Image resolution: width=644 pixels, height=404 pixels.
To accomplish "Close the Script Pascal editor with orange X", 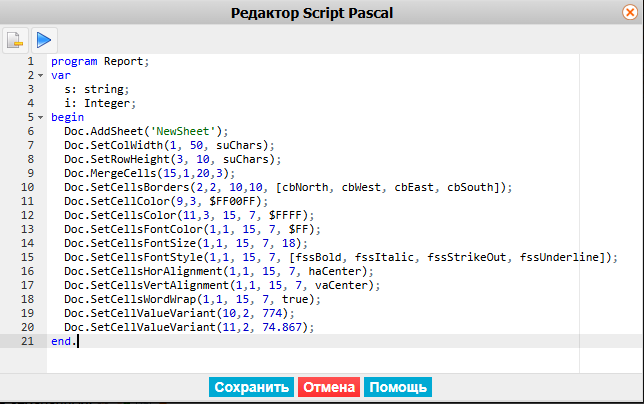I will 630,12.
